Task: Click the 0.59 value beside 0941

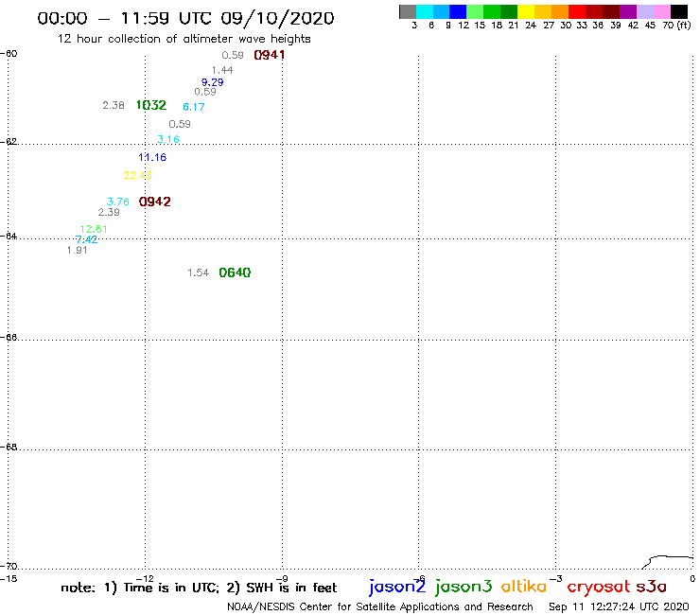Action: (x=233, y=56)
